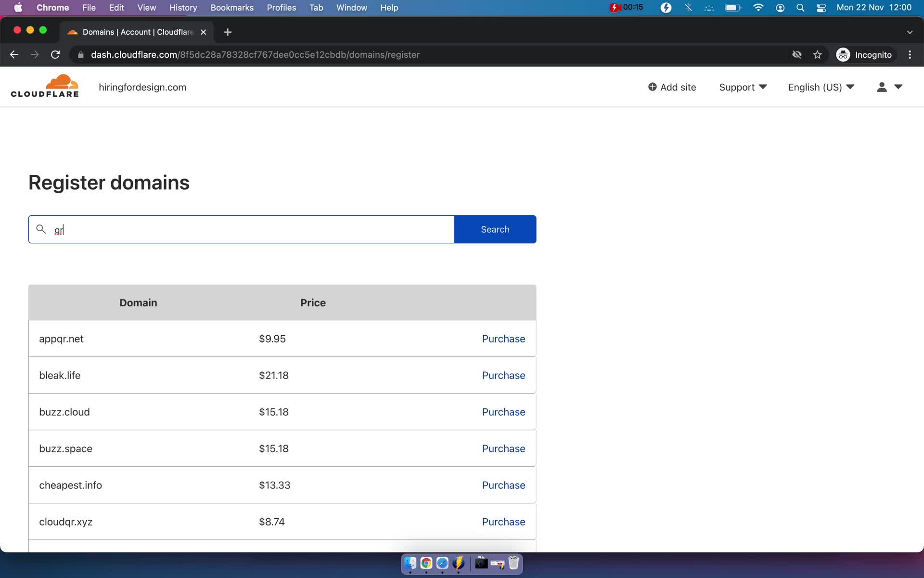Click the eye-slash tracking protection icon
The height and width of the screenshot is (578, 924).
tap(797, 54)
